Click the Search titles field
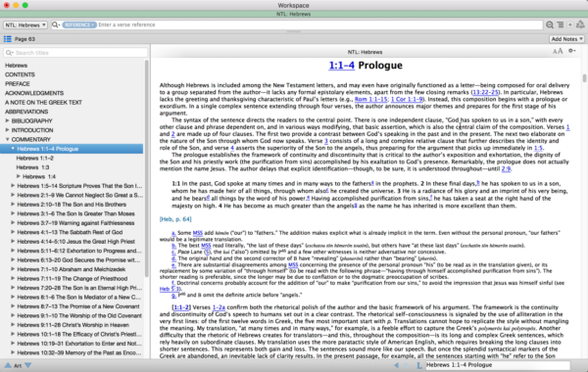Viewport: 588px width, 372px height. coord(75,53)
